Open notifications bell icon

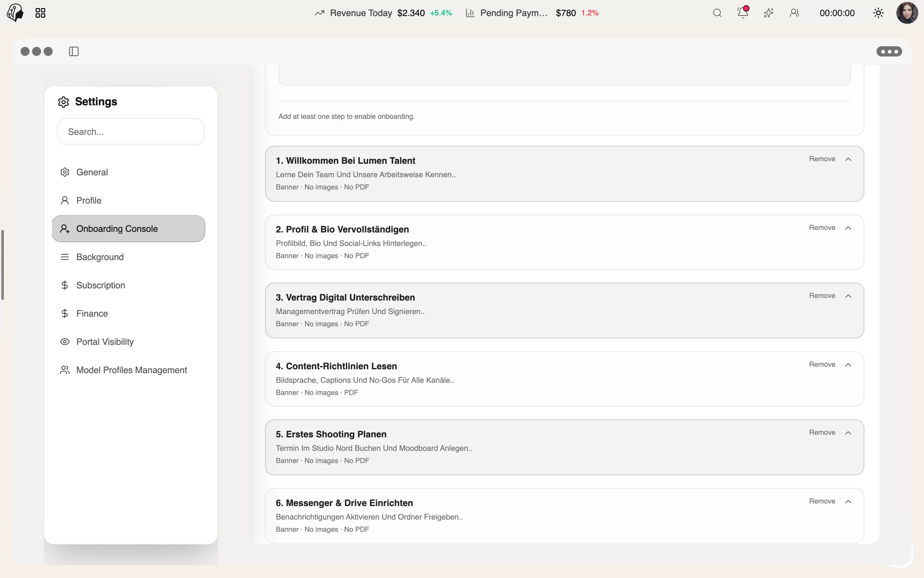tap(743, 12)
